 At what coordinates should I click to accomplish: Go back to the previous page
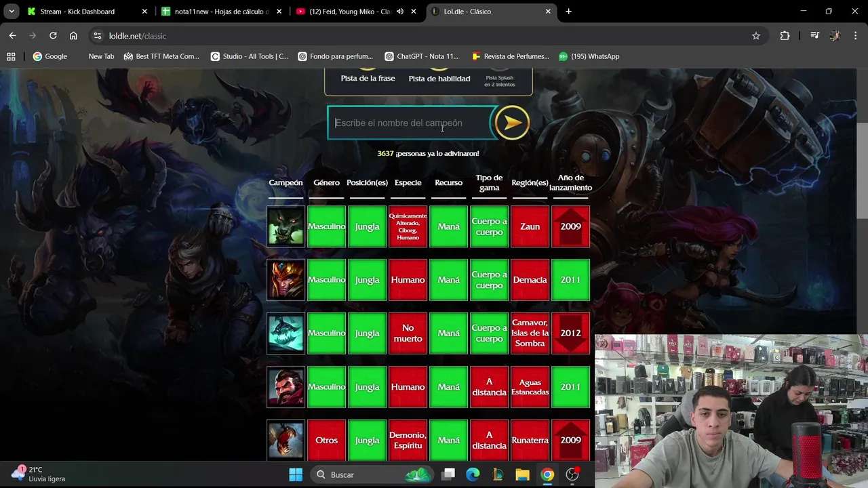click(12, 36)
